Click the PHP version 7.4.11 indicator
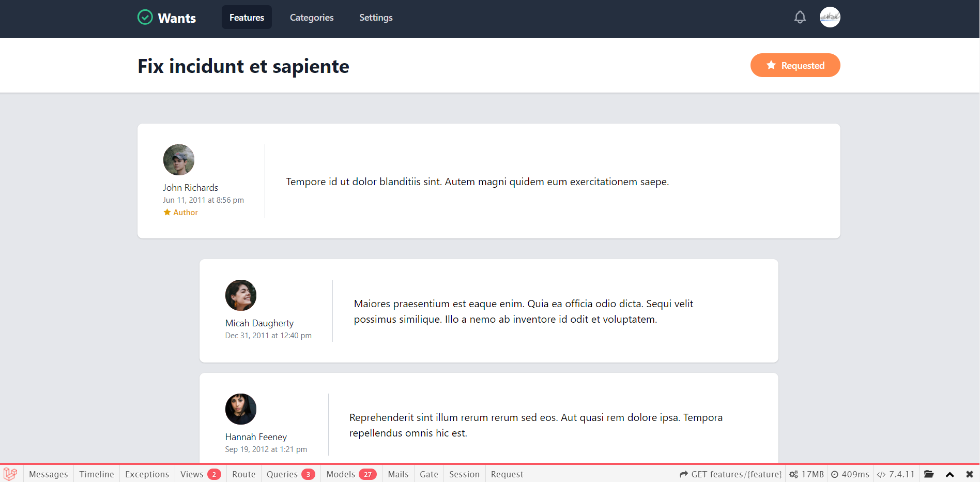The image size is (980, 482). pyautogui.click(x=896, y=474)
